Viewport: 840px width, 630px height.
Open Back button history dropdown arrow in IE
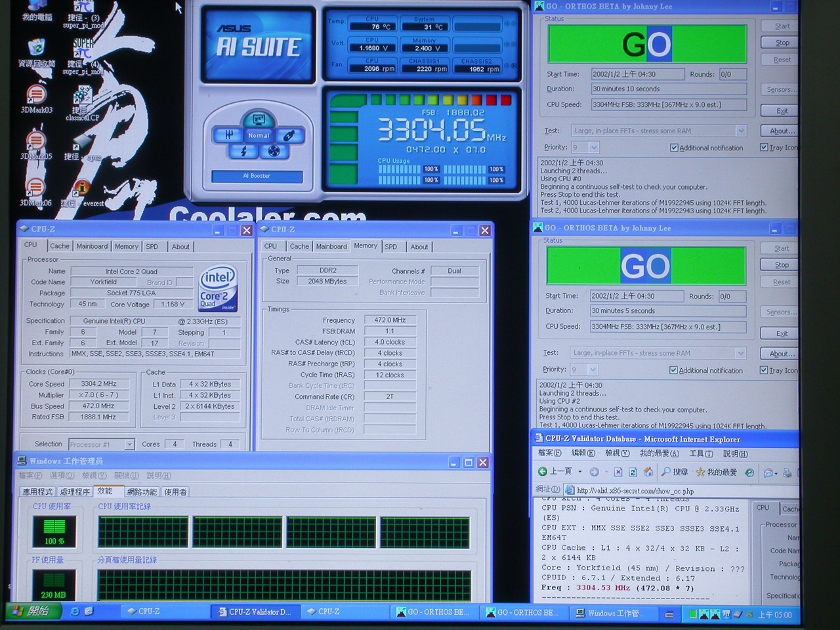(x=579, y=472)
